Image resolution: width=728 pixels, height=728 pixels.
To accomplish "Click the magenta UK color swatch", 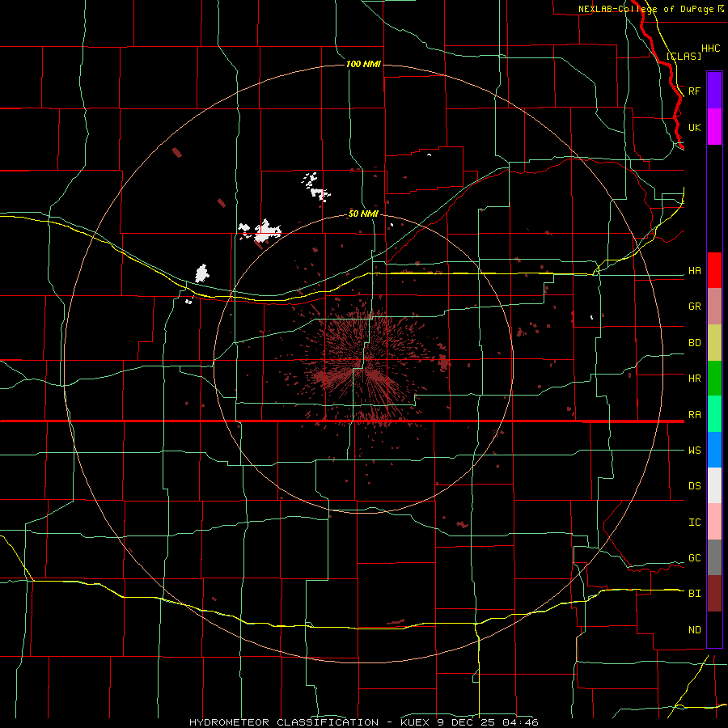I will point(714,127).
